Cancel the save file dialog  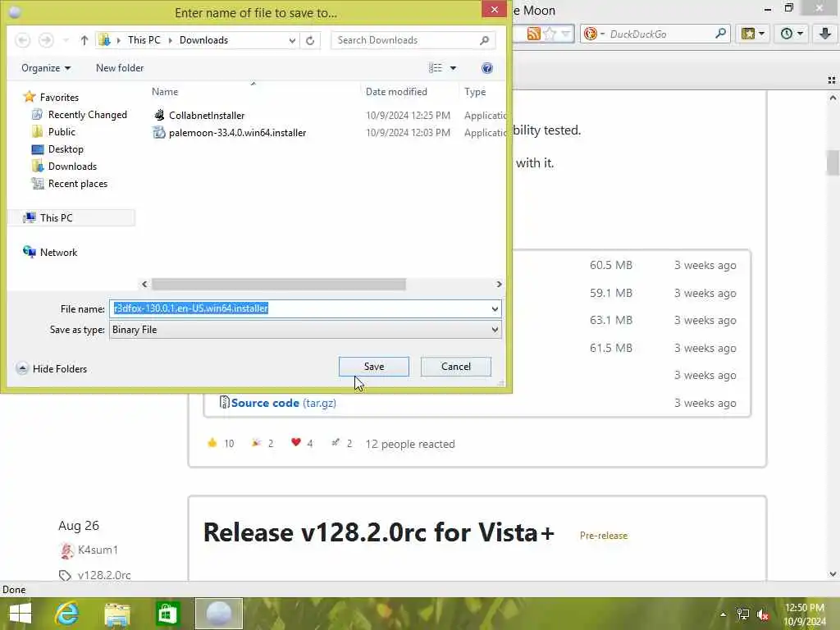click(455, 367)
